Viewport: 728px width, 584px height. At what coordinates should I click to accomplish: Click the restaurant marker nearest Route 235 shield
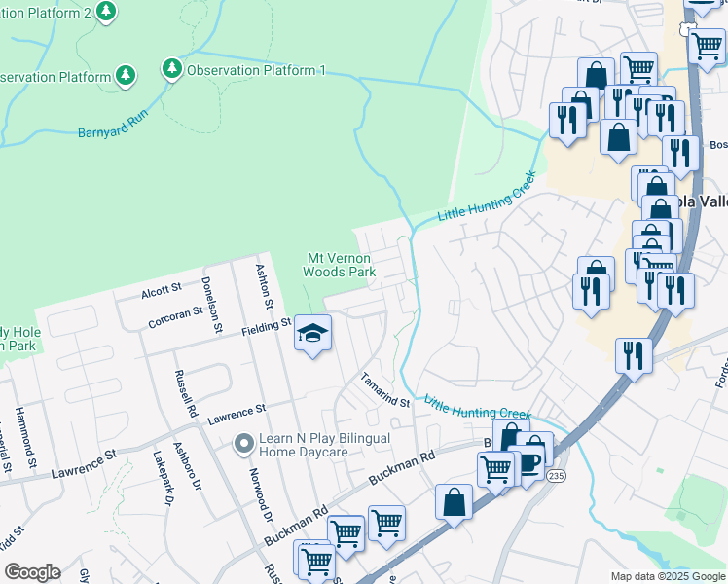[634, 356]
